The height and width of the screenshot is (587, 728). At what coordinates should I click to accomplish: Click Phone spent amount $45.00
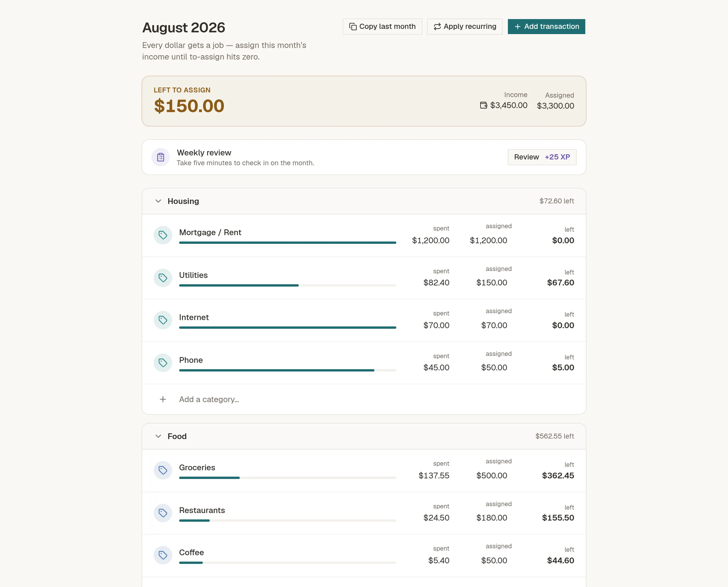click(x=436, y=367)
